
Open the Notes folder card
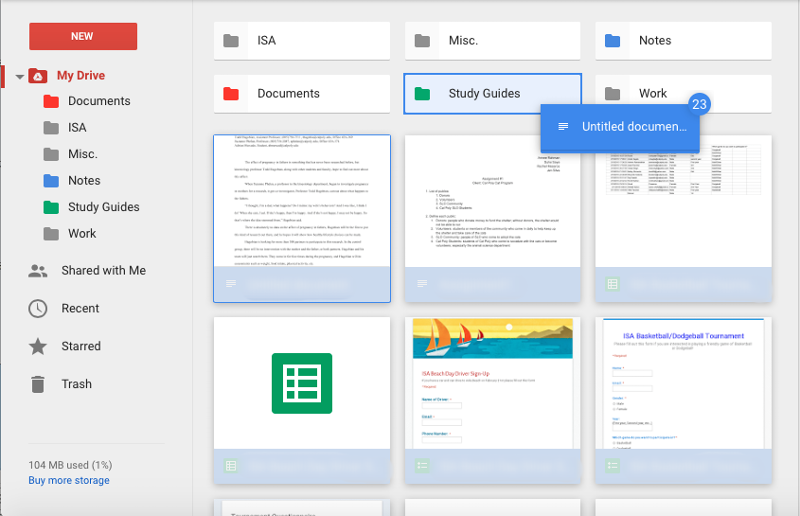pos(683,41)
